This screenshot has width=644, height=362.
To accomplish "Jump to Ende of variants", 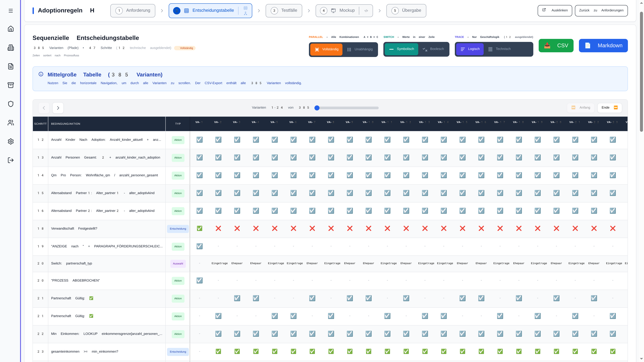I will tap(609, 108).
